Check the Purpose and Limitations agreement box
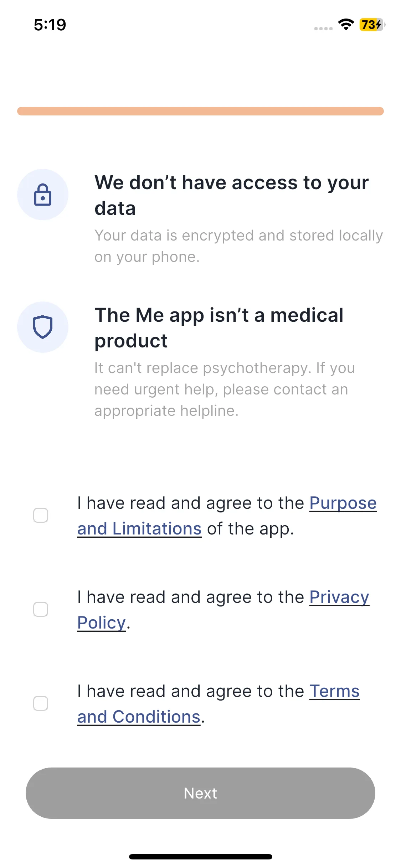401x868 pixels. click(41, 515)
